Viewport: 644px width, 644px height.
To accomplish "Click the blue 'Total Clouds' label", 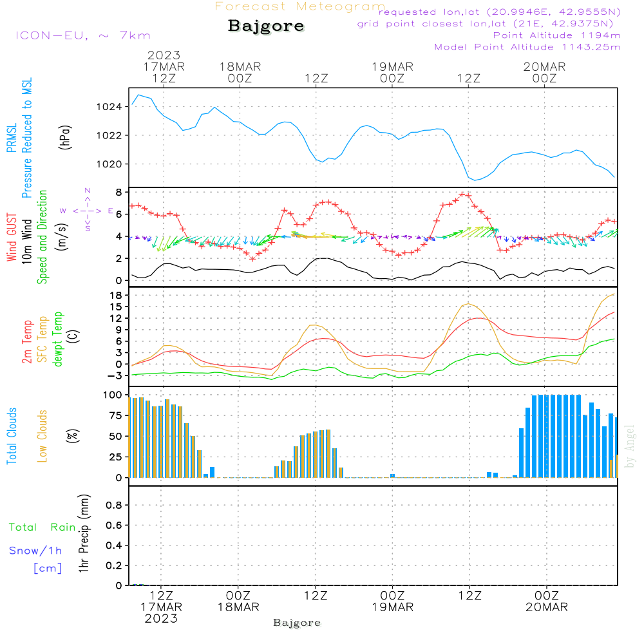I will (x=12, y=436).
